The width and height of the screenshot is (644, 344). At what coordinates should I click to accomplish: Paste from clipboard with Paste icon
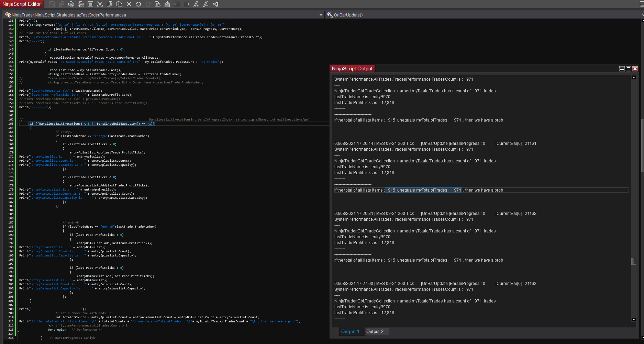coord(119,4)
